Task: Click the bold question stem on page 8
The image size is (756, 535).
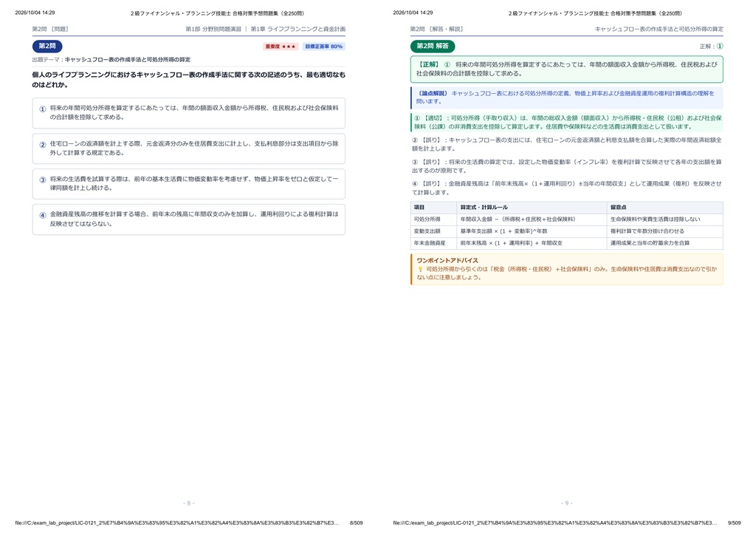Action: click(188, 80)
